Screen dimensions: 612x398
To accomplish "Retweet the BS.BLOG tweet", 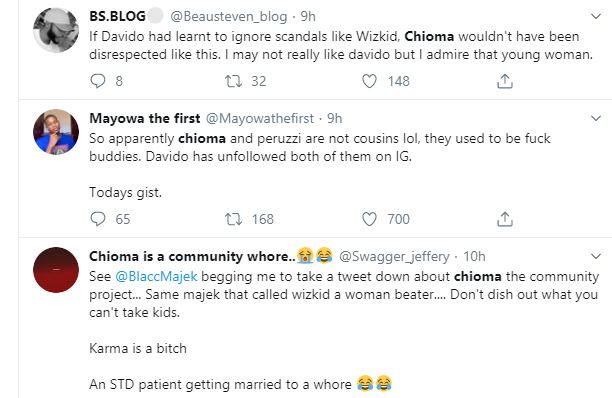I will point(233,81).
